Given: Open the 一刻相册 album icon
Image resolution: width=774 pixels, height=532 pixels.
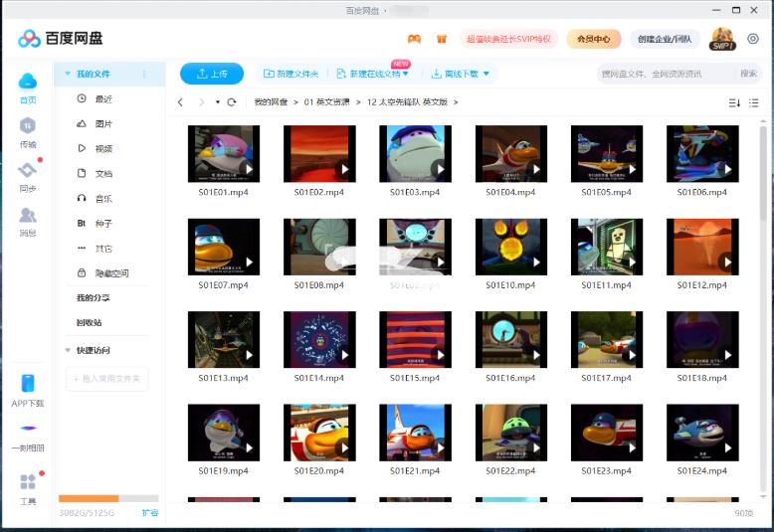Looking at the screenshot, I should tap(28, 428).
